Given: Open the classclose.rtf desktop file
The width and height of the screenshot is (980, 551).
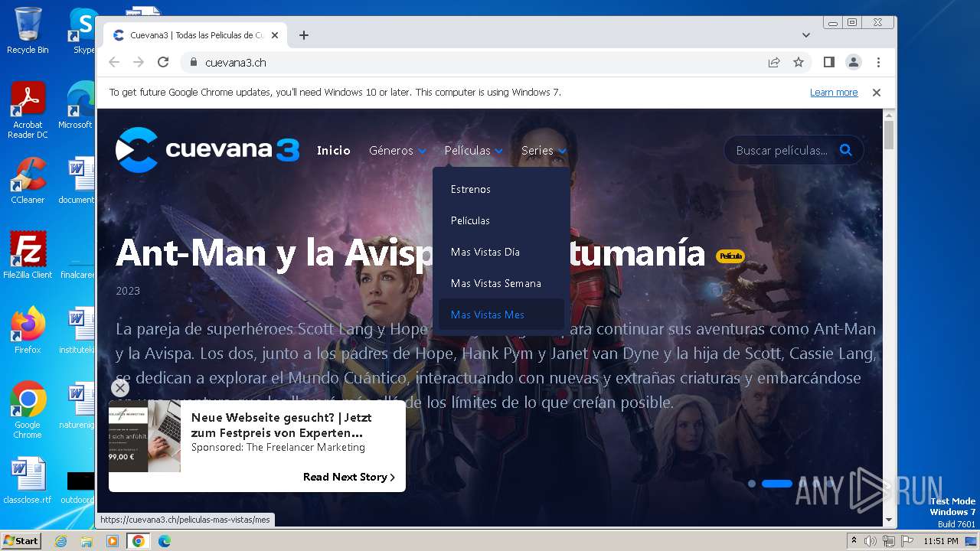Looking at the screenshot, I should point(28,481).
